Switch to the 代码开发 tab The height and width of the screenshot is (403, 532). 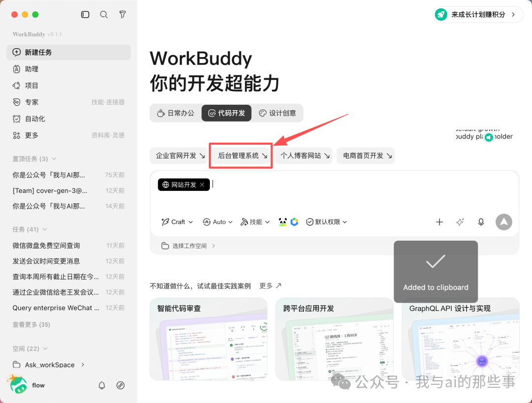click(226, 113)
